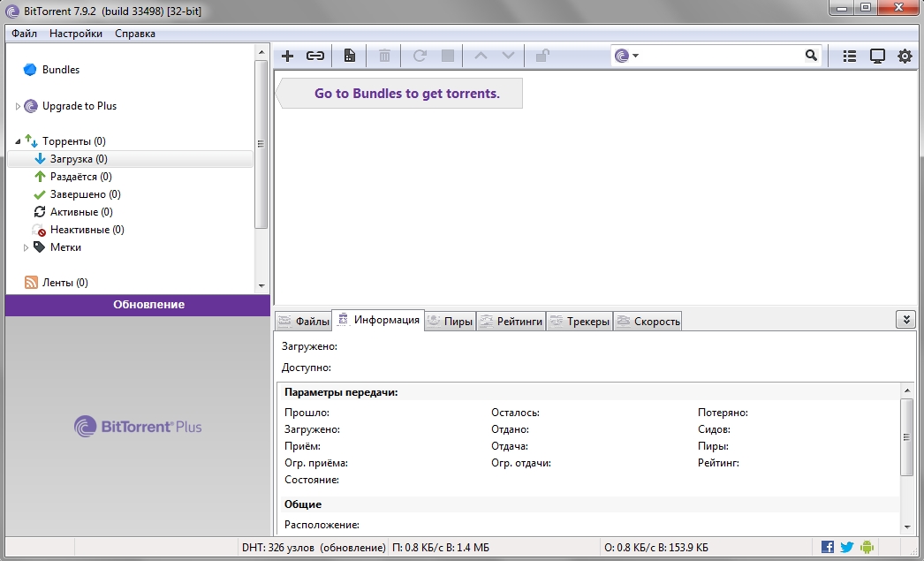Image resolution: width=924 pixels, height=561 pixels.
Task: Switch to the Информация tab
Action: point(378,320)
